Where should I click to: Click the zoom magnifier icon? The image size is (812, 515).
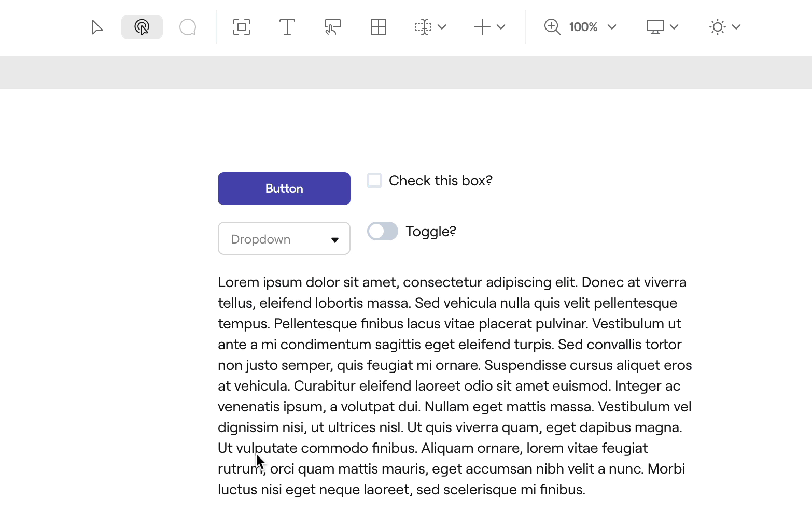(x=553, y=27)
